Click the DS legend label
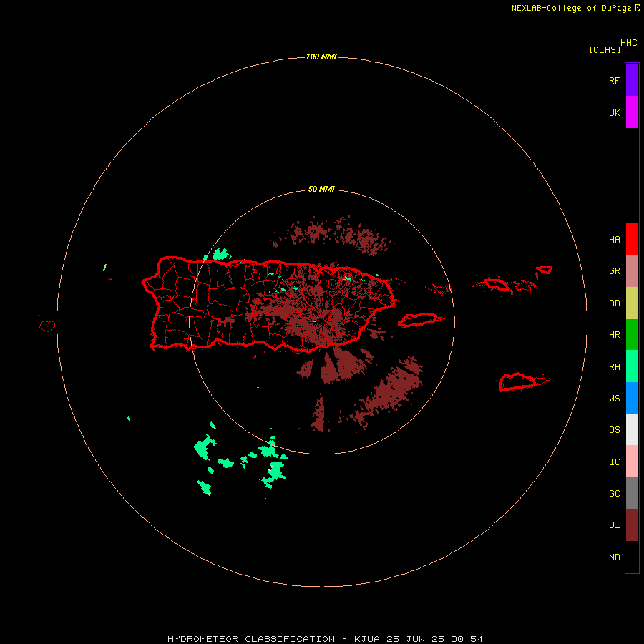Screen dimensions: 644x644 [614, 430]
